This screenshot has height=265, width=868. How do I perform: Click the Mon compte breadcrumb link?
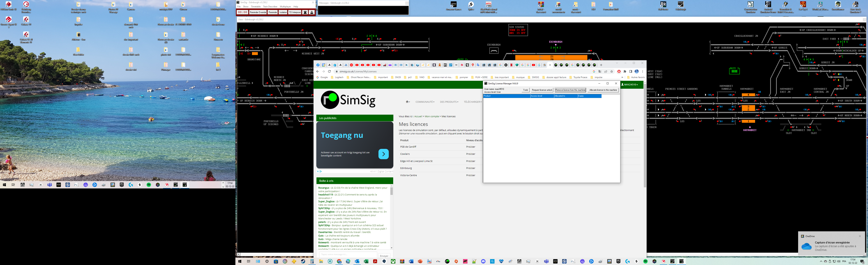click(x=432, y=116)
